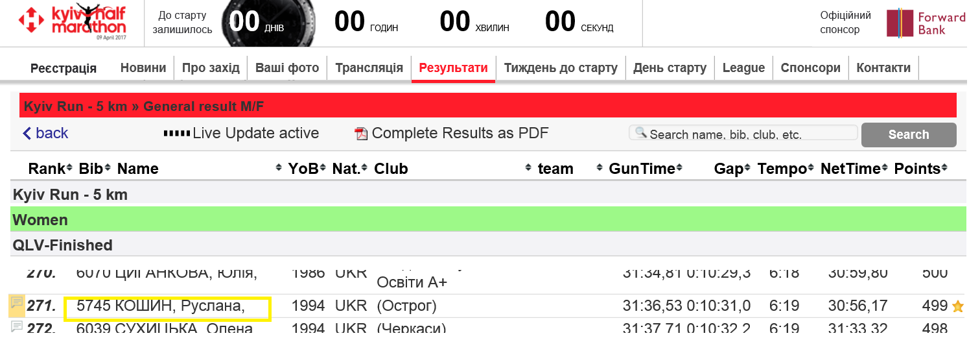Screen dimensions: 980x353
Task: Sort results by Rank column arrows
Action: pyautogui.click(x=69, y=169)
